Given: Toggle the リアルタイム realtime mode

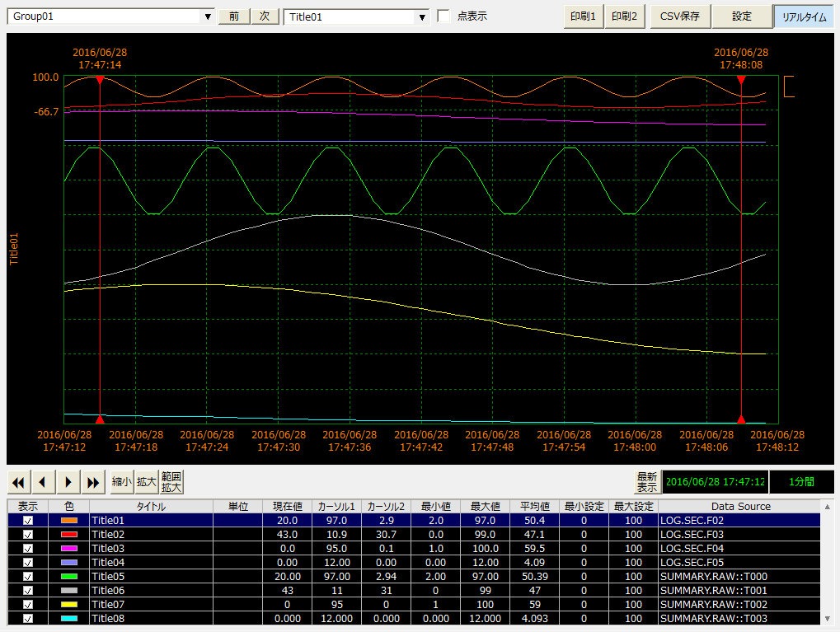Looking at the screenshot, I should click(804, 16).
